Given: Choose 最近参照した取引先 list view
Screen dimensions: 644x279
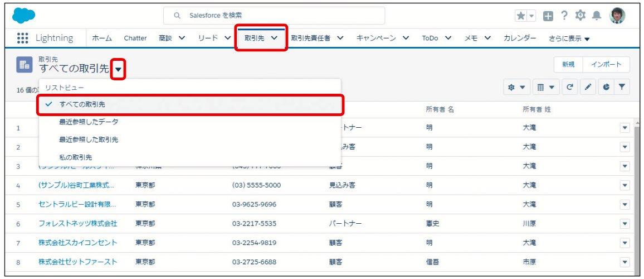Looking at the screenshot, I should click(190, 139).
